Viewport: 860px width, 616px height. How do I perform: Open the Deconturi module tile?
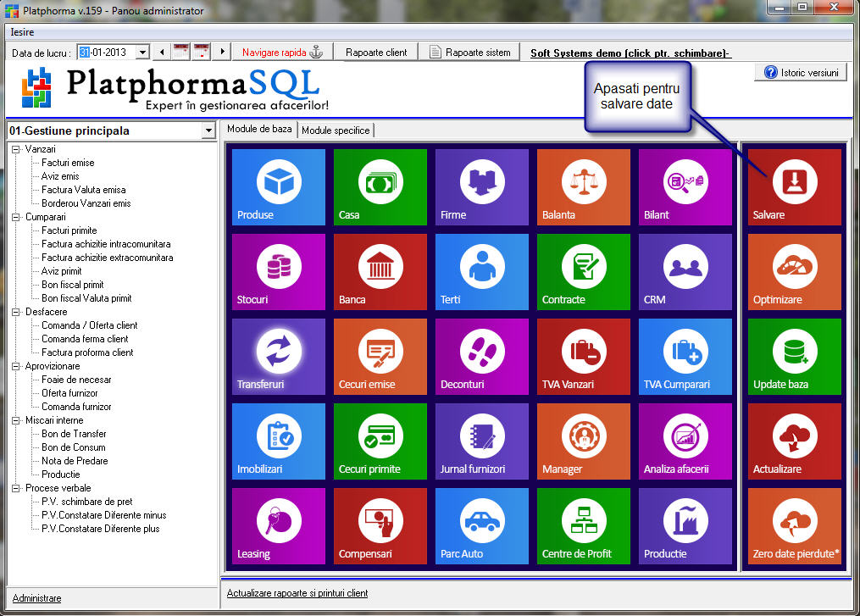(x=482, y=357)
